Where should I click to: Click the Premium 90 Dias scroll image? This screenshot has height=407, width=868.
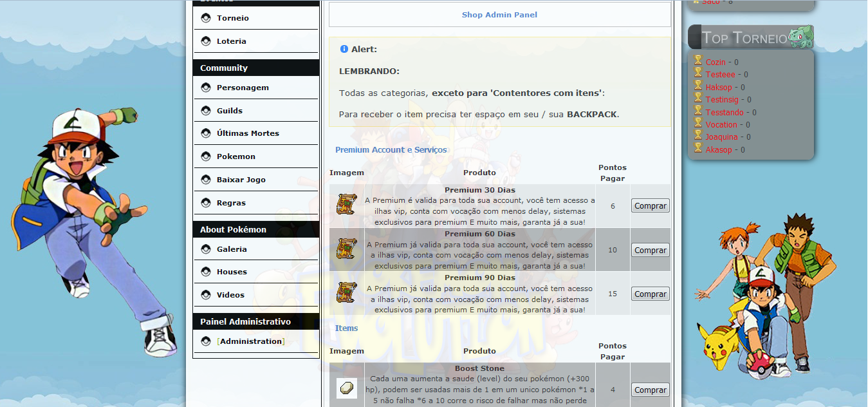347,292
